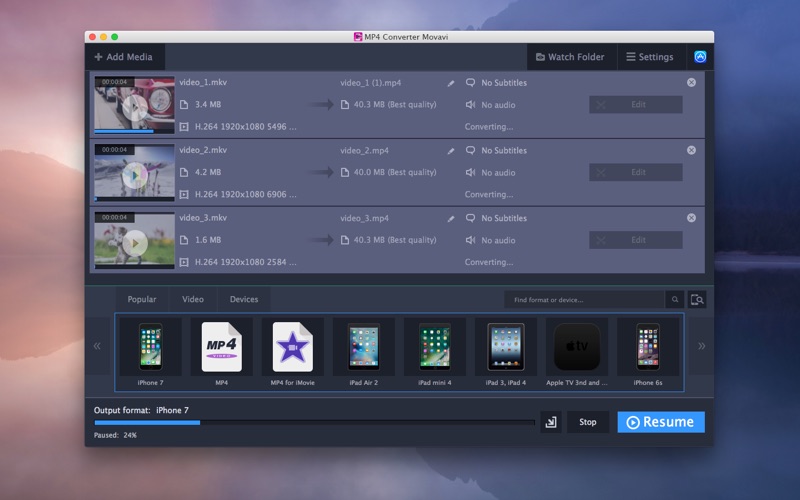
Task: Go to previous presets with left arrows
Action: [x=97, y=346]
